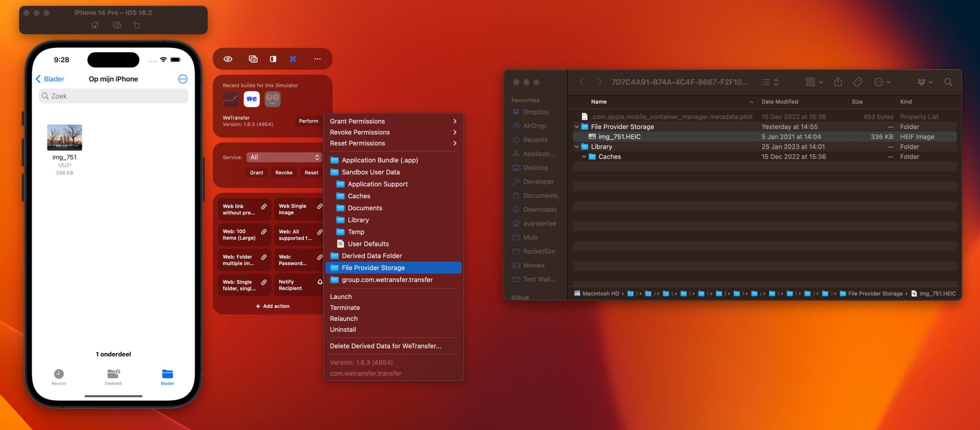Open the Service dropdown set to All
This screenshot has width=980, height=430.
pos(284,157)
